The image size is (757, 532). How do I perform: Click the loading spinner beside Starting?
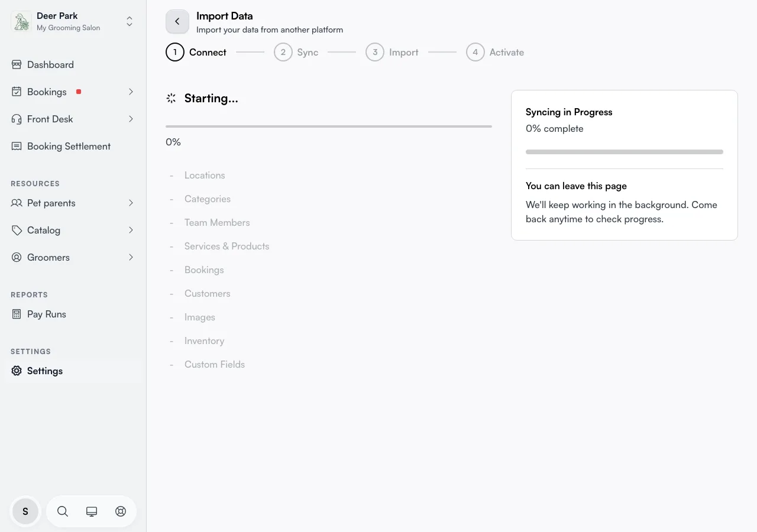171,98
